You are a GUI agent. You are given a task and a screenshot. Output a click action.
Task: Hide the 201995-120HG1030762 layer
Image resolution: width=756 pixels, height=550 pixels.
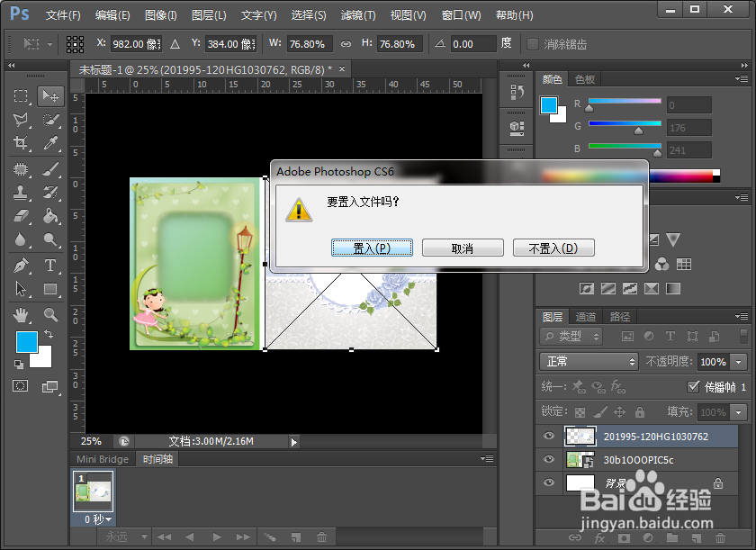tap(549, 437)
